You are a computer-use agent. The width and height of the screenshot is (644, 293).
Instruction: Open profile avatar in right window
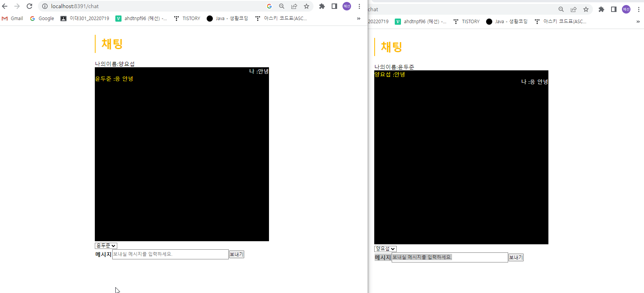coord(626,9)
